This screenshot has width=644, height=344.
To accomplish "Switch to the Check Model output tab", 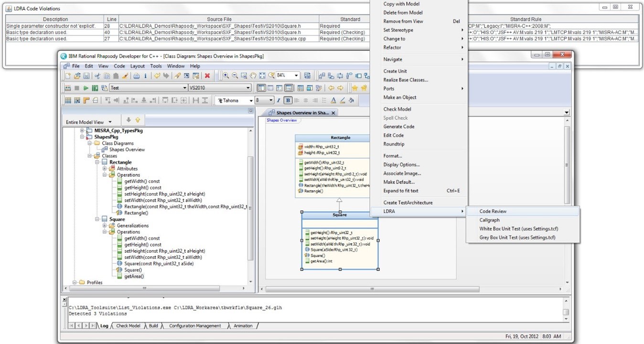I will point(128,326).
